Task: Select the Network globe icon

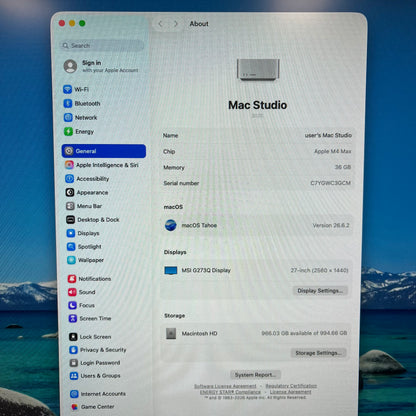Action: [x=68, y=117]
